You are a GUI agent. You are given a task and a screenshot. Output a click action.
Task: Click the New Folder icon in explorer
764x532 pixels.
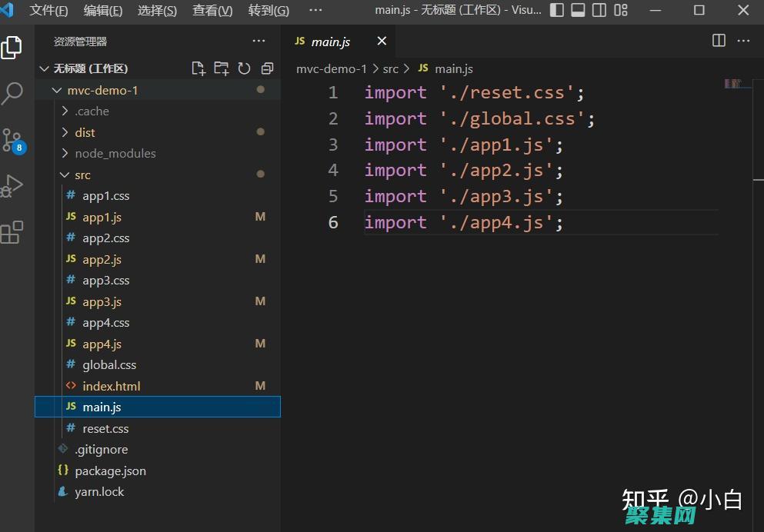222,68
